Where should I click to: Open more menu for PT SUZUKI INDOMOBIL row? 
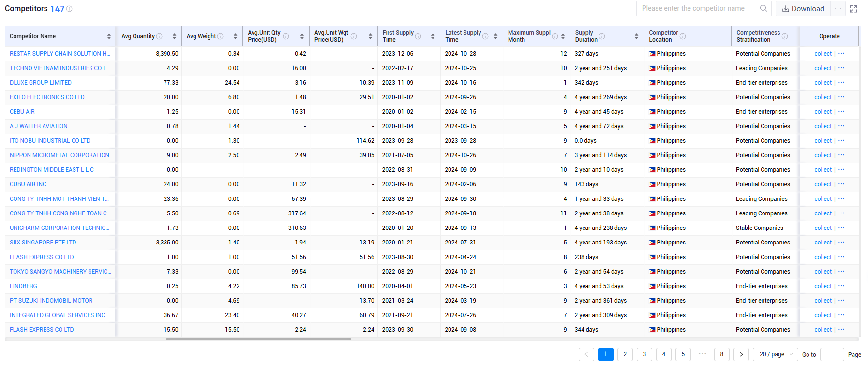(x=841, y=301)
